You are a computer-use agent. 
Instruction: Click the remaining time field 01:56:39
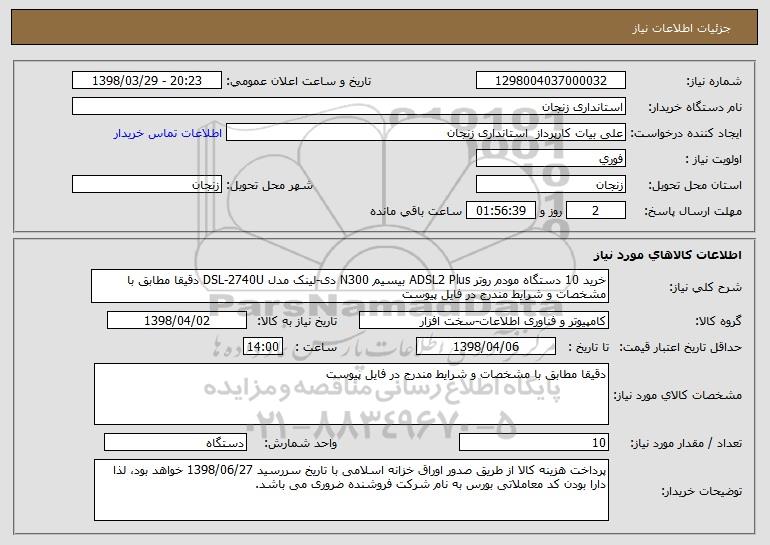[501, 211]
